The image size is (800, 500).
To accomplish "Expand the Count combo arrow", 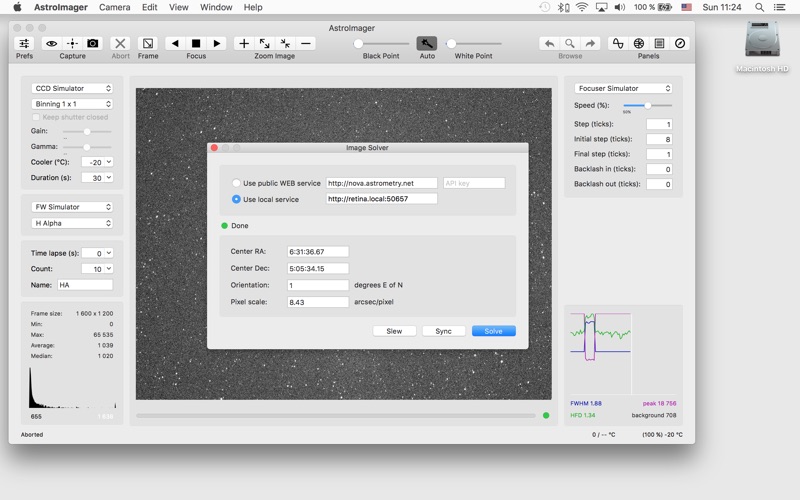I will click(x=109, y=269).
